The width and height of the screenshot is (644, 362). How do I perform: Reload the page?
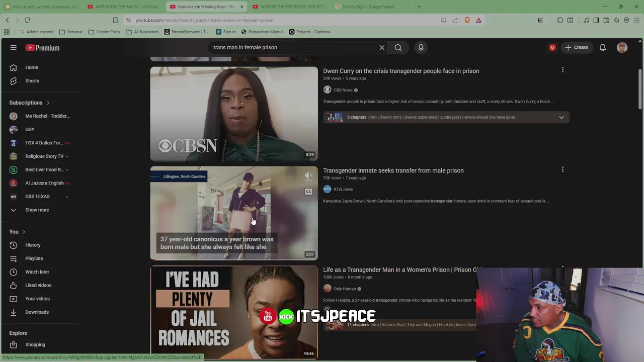[x=27, y=20]
